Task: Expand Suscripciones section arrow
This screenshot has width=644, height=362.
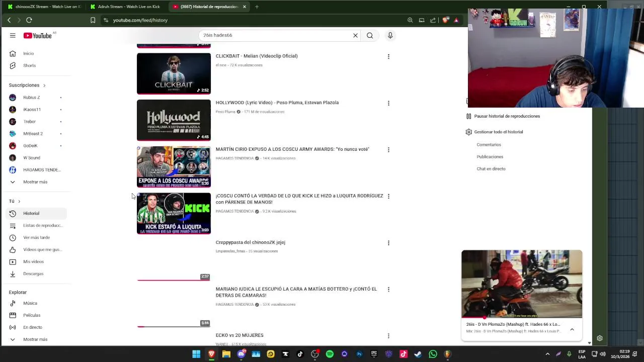Action: (x=44, y=85)
